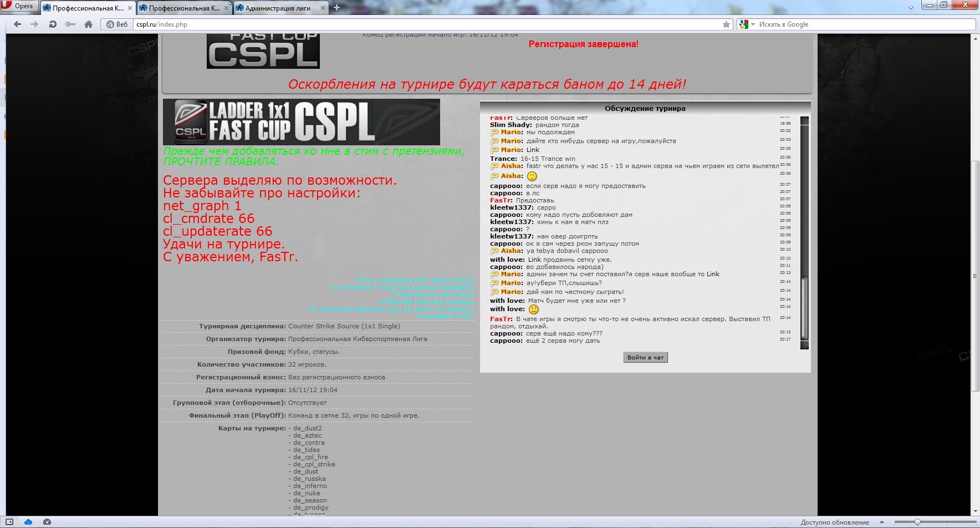Open a new tab with the plus button
Viewport: 980px width, 528px height.
coord(336,8)
